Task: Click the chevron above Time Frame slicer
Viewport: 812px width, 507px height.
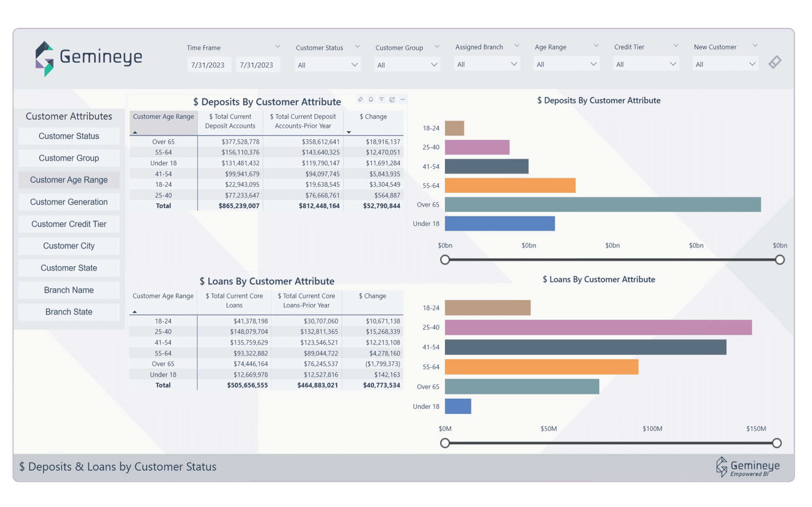Action: point(278,46)
